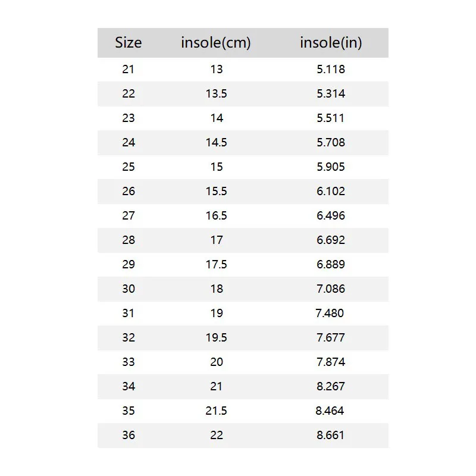476x476 pixels.
Task: Click size 28 in the Size column
Action: click(129, 240)
